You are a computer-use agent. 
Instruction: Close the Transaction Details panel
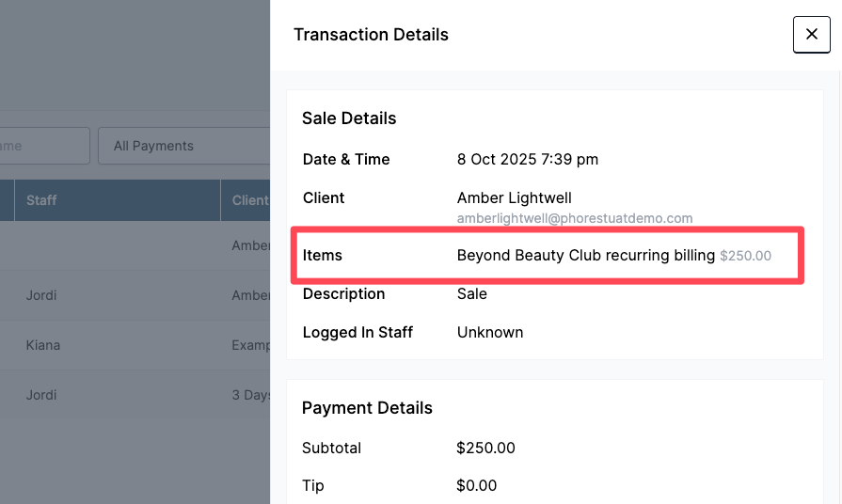[811, 35]
